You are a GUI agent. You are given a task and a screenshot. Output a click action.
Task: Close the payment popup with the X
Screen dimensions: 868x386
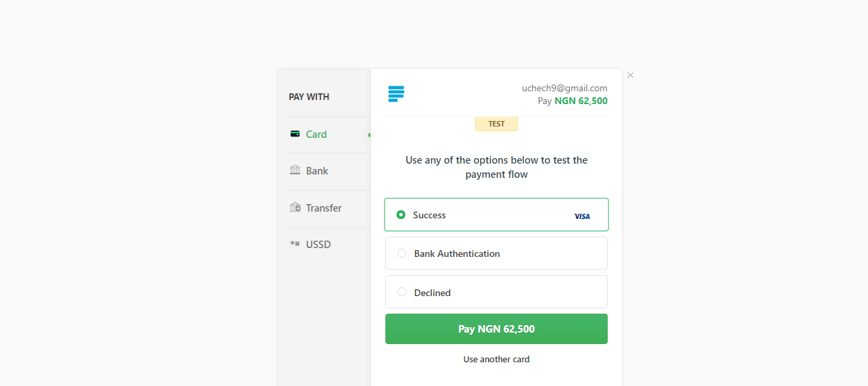[x=630, y=75]
